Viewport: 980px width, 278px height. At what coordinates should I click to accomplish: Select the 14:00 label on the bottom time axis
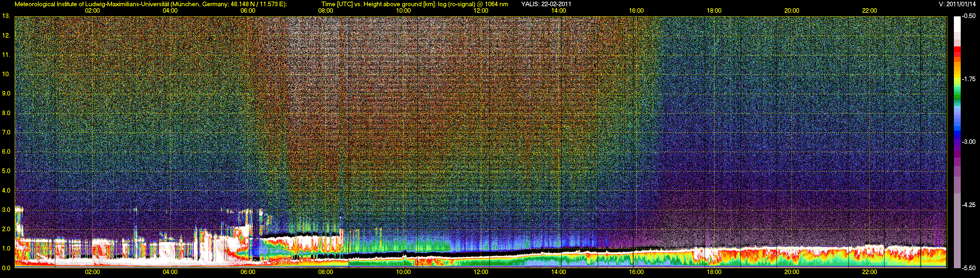559,272
